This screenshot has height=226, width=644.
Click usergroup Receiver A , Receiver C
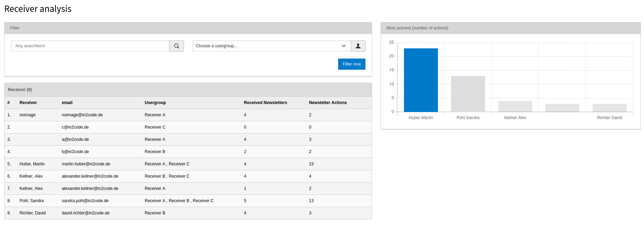pyautogui.click(x=167, y=164)
